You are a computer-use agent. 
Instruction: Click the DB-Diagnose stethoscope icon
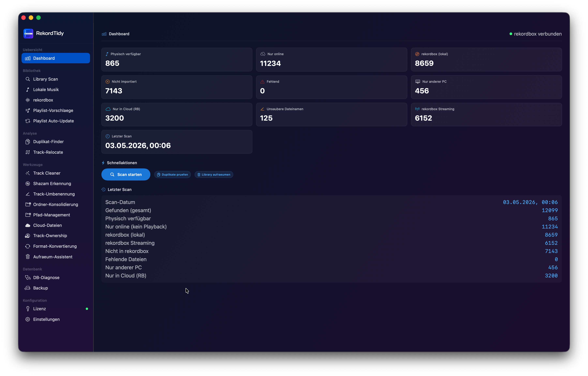point(28,278)
